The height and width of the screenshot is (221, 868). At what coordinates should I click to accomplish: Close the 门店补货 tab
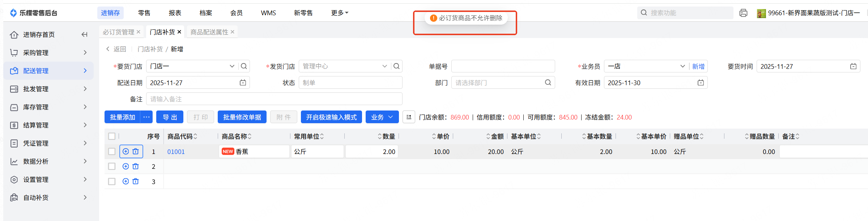pos(179,32)
